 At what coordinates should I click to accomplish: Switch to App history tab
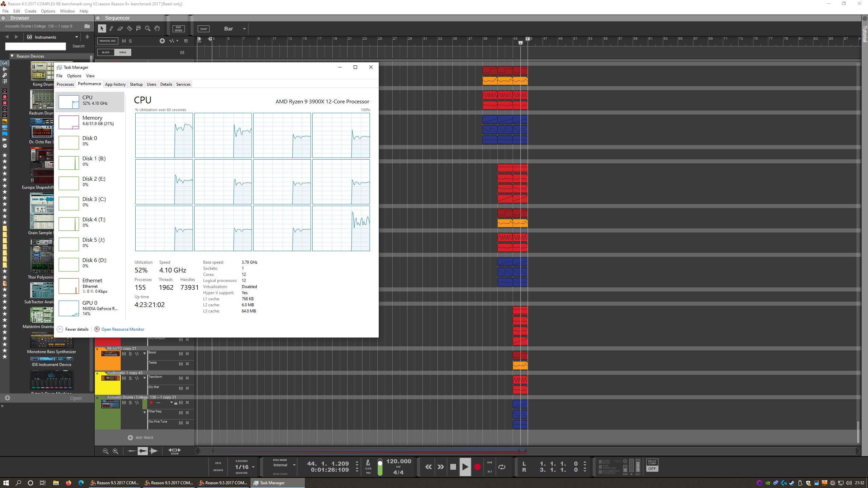coord(115,84)
